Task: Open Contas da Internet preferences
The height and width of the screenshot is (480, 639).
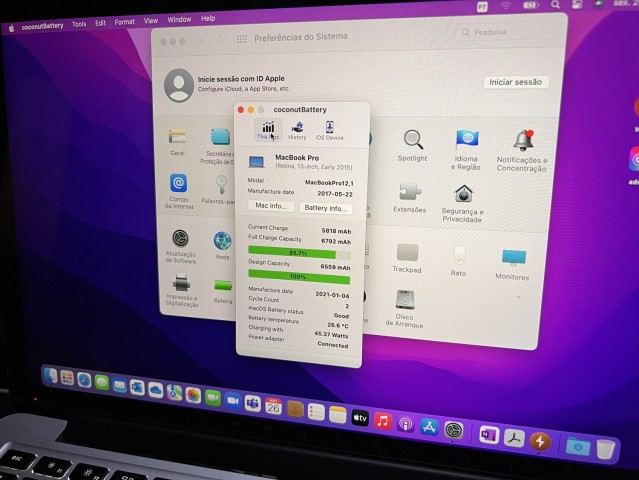Action: tap(179, 191)
